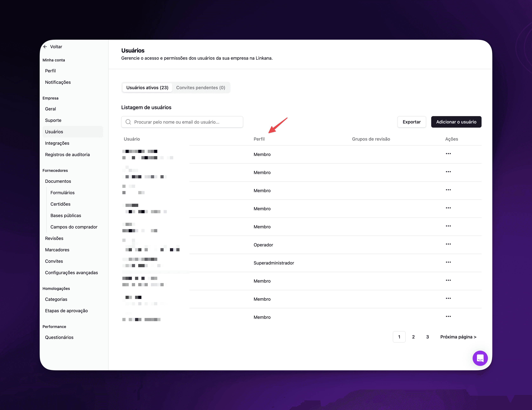
Task: Open the three-dot menu in the ninth user row
Action: coord(448,298)
